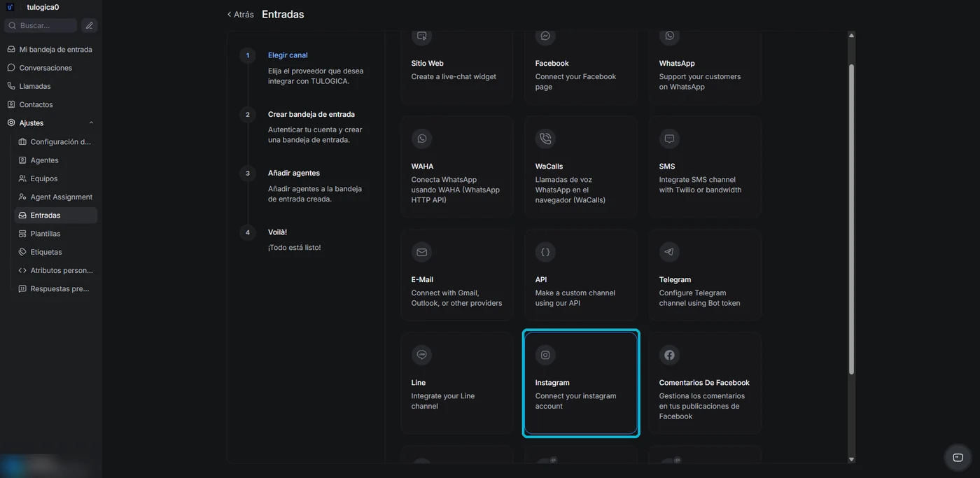Image resolution: width=980 pixels, height=478 pixels.
Task: Click the tulogica0 workspace logo
Action: tap(10, 7)
